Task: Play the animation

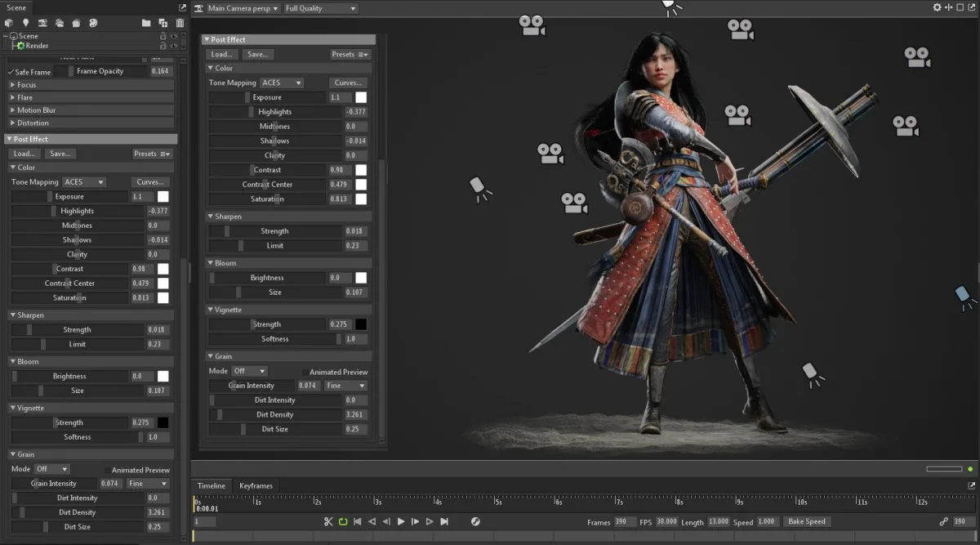Action: 401,521
